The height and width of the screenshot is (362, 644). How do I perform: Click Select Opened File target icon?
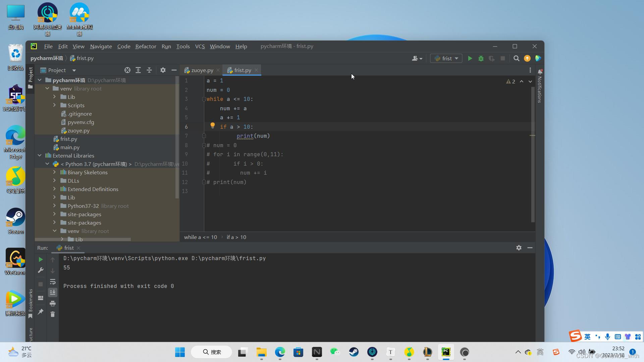click(x=127, y=70)
